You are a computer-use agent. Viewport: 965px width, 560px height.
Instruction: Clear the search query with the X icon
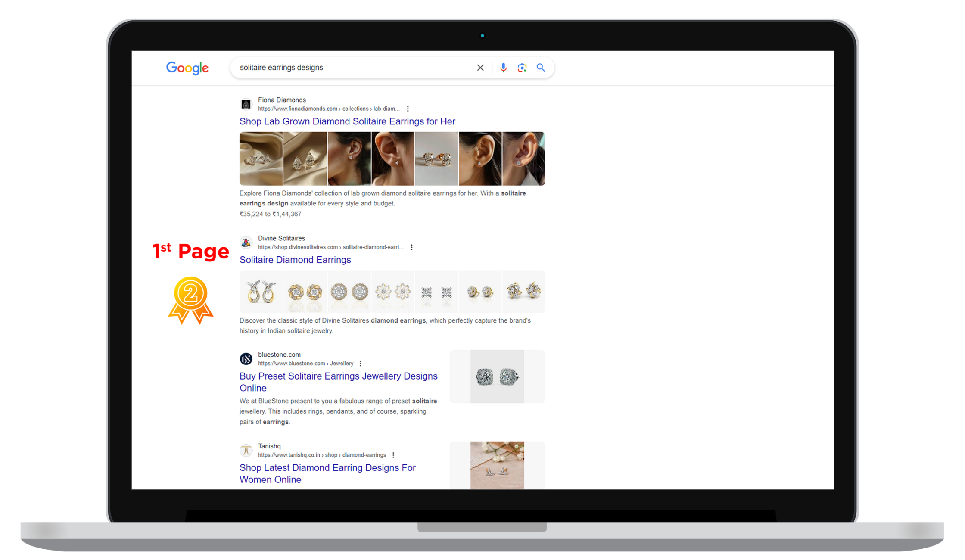tap(480, 68)
